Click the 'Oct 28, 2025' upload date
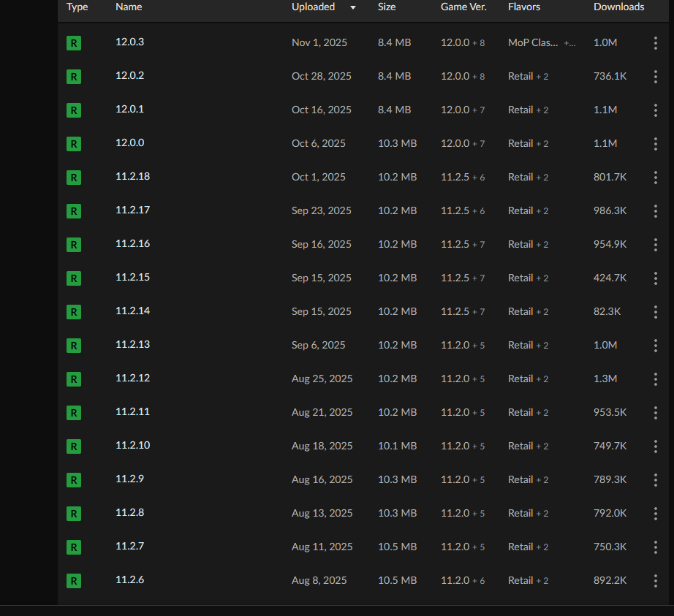This screenshot has width=674, height=616. [x=322, y=77]
